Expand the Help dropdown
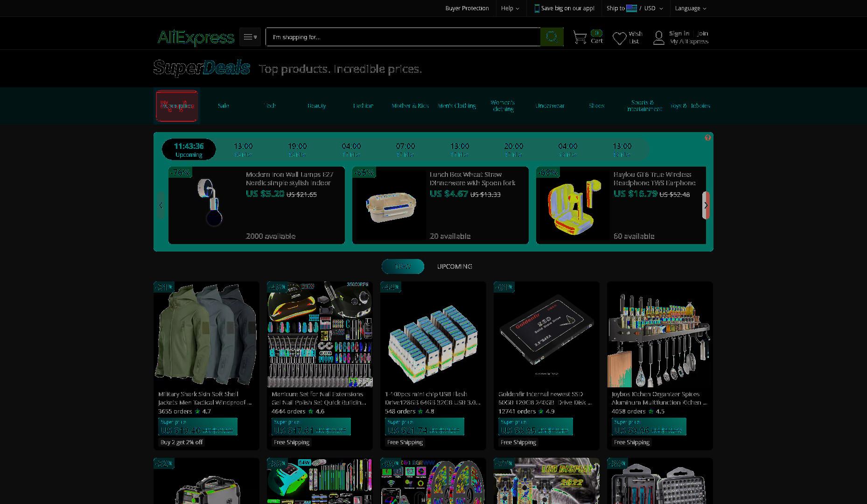 510,8
